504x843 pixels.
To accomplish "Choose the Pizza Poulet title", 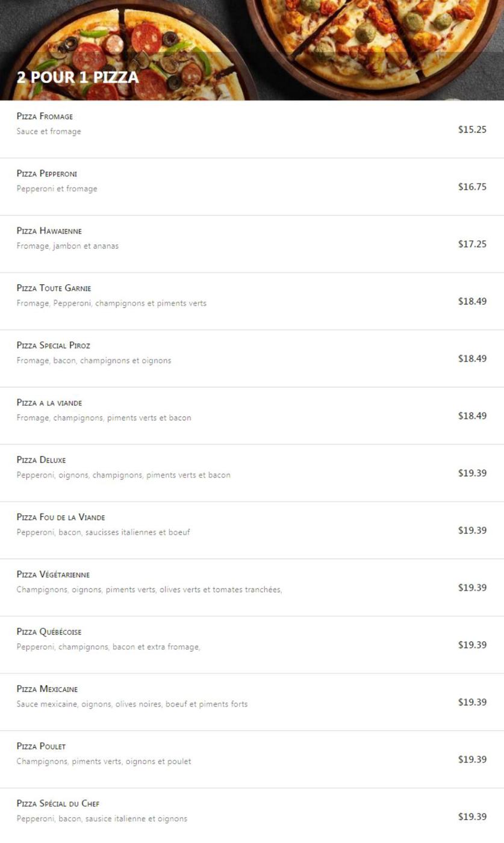I will point(41,745).
